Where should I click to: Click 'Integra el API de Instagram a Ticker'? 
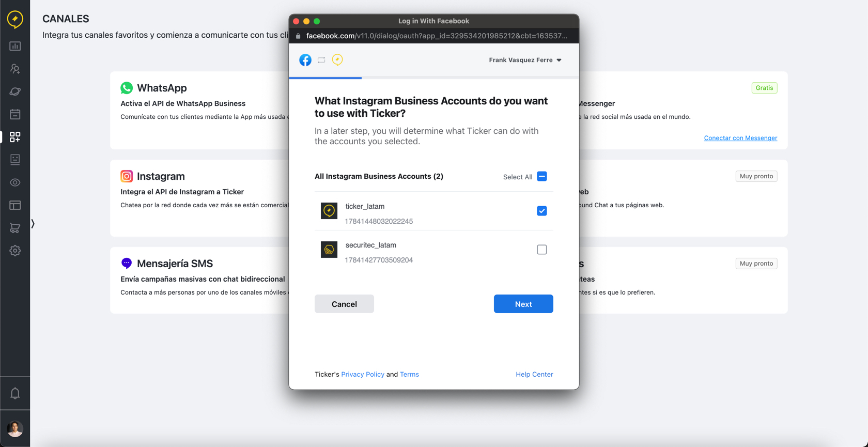pos(182,192)
